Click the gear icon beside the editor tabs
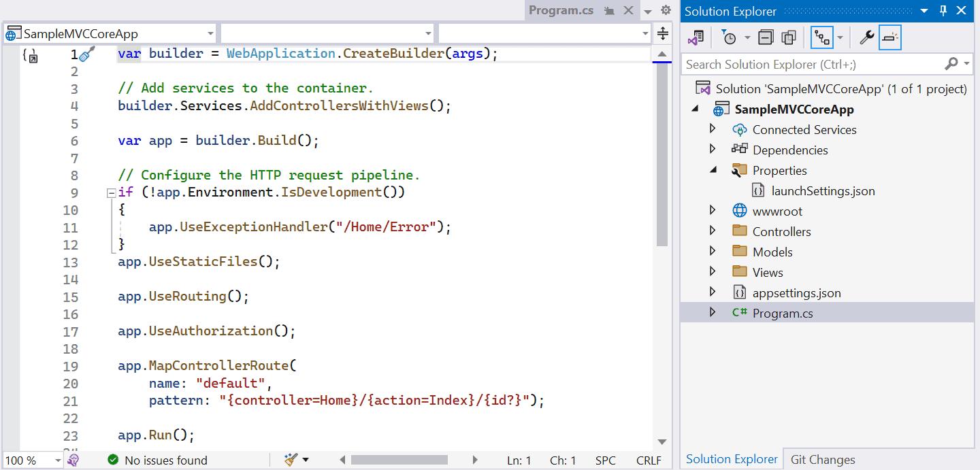 (665, 10)
